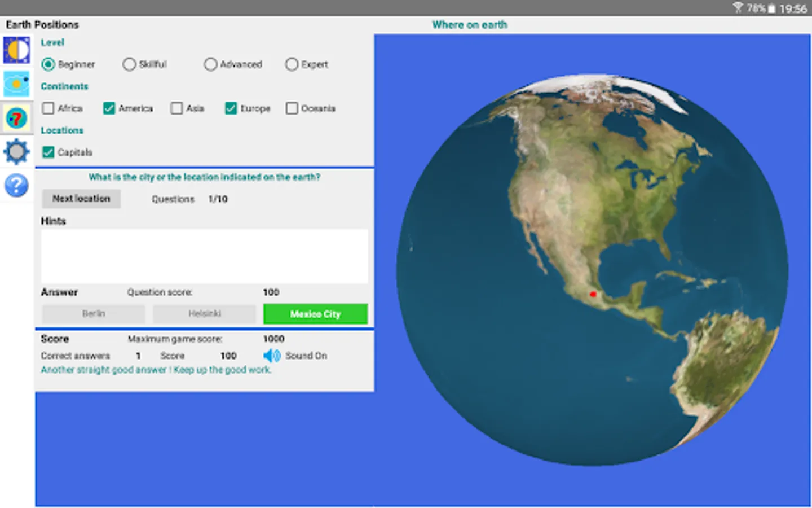Click the 'What is the city' question text
This screenshot has width=812, height=508.
[x=204, y=177]
